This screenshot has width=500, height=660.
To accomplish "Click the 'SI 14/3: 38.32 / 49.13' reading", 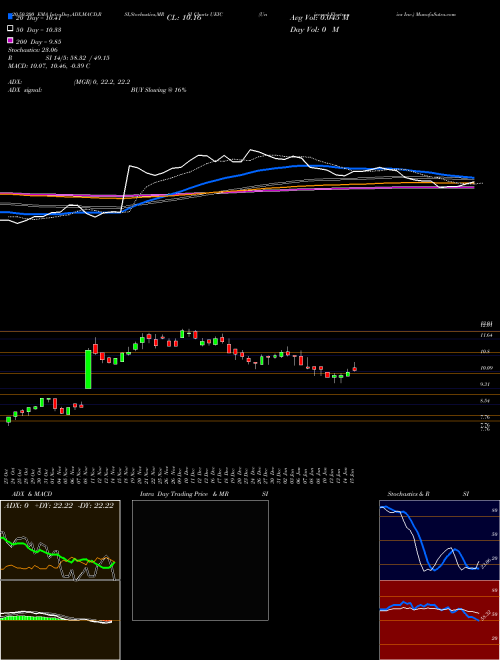I will (77, 58).
